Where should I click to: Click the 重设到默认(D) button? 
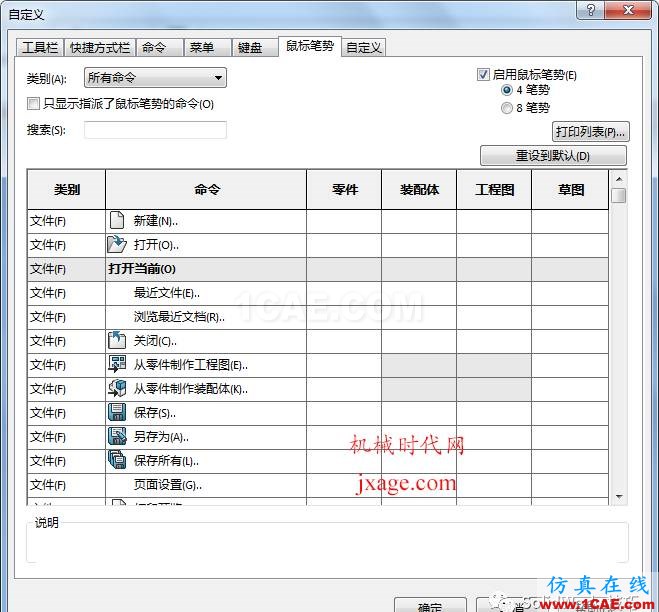[553, 156]
